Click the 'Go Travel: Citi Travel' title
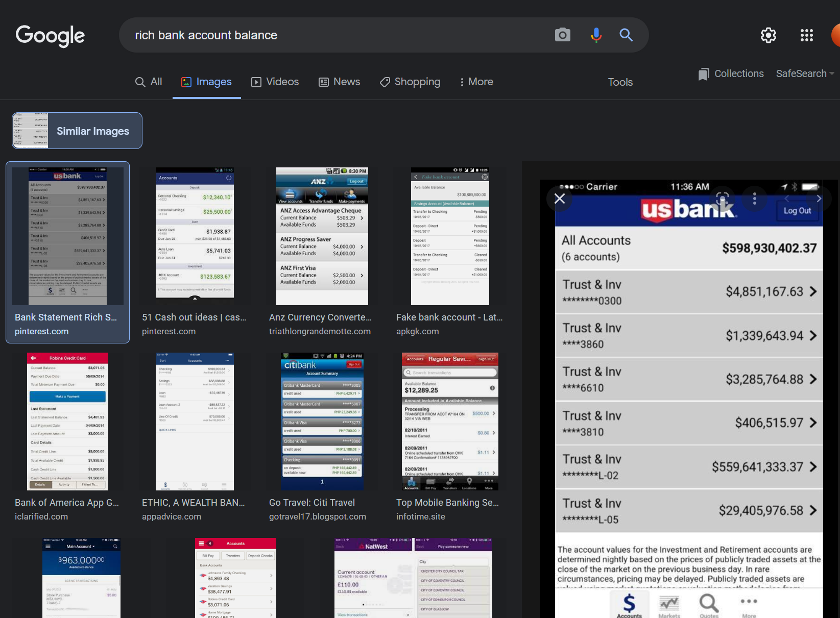Viewport: 840px width, 618px height. click(x=312, y=503)
